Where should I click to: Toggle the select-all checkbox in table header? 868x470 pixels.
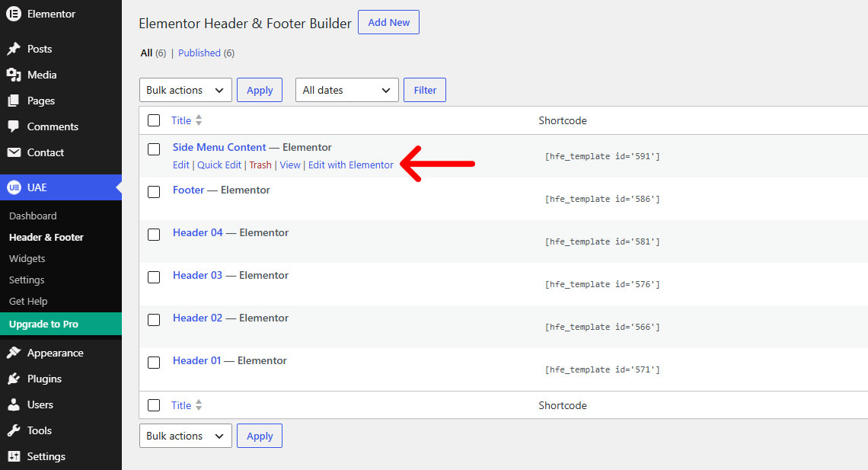click(154, 120)
